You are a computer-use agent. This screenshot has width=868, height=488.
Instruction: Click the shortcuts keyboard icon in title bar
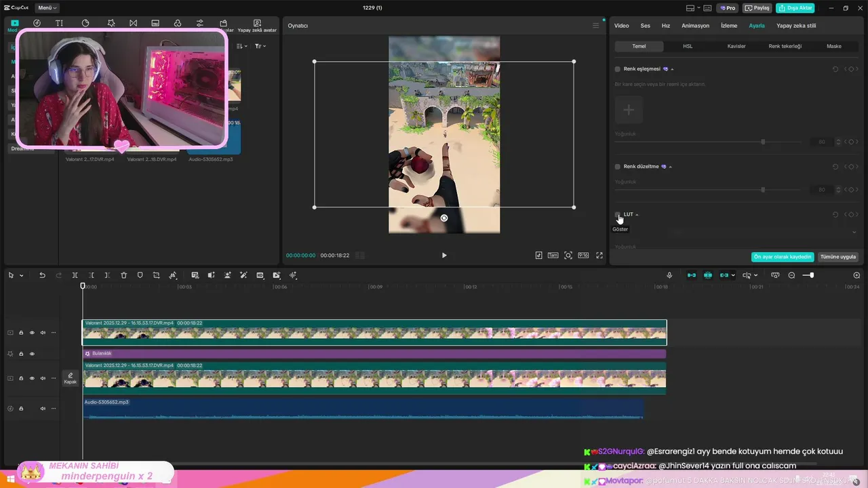tap(707, 8)
